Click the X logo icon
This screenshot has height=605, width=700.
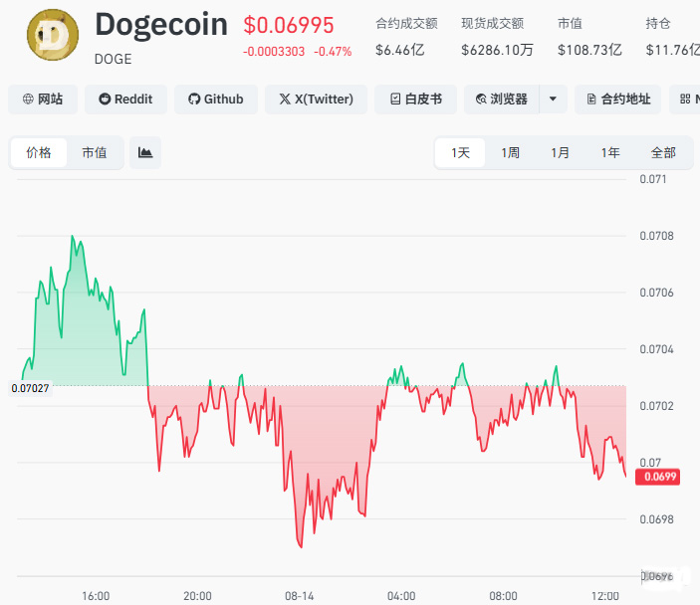click(285, 100)
